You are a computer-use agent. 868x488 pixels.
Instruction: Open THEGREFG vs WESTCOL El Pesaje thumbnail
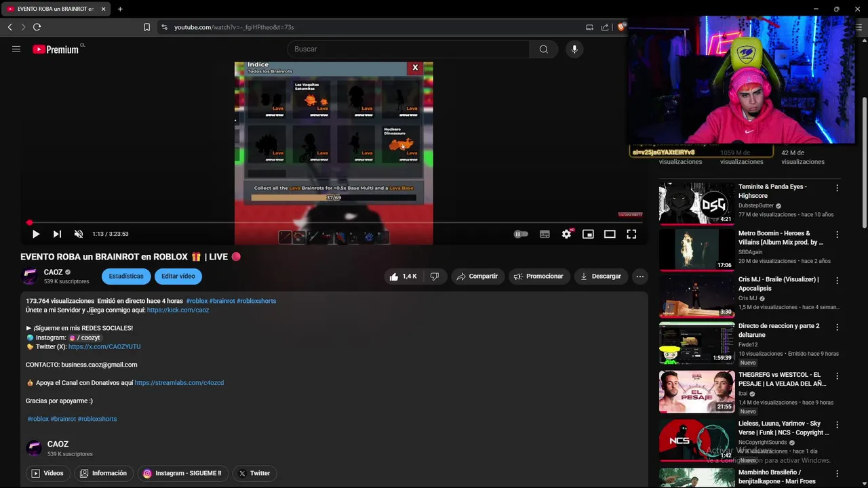tap(696, 391)
